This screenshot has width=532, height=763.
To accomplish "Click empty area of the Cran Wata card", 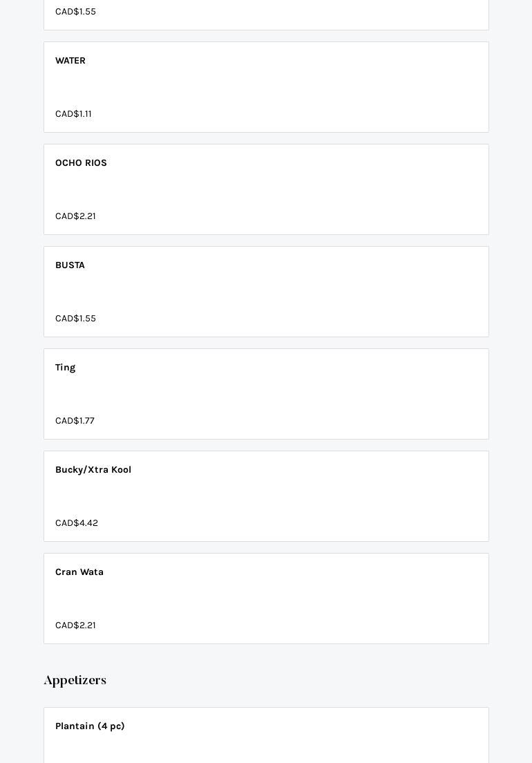I will (x=311, y=599).
